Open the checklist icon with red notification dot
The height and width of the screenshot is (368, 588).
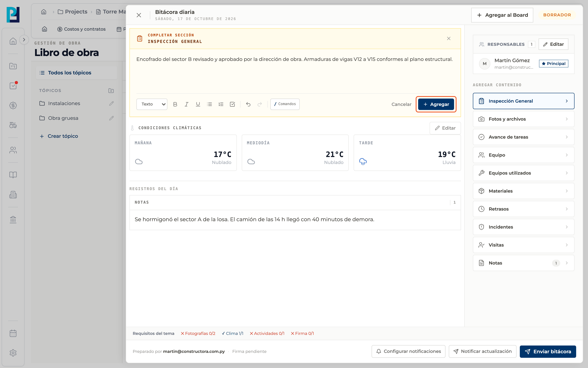tap(13, 86)
